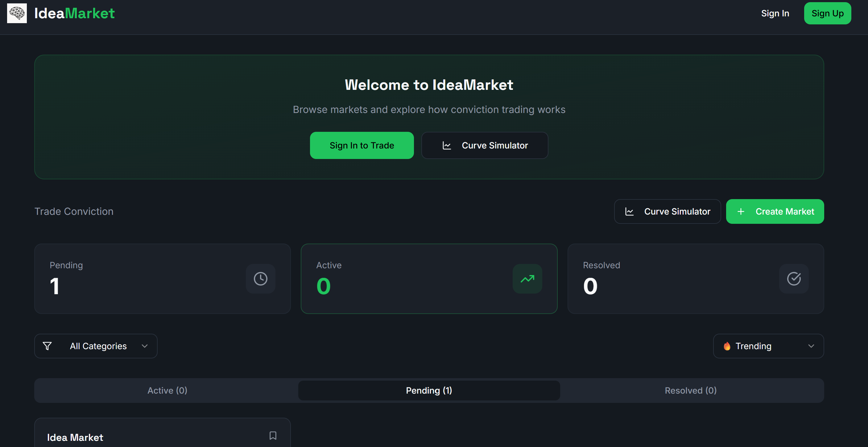Open the Trending sort dropdown
Image resolution: width=868 pixels, height=447 pixels.
[x=768, y=346]
